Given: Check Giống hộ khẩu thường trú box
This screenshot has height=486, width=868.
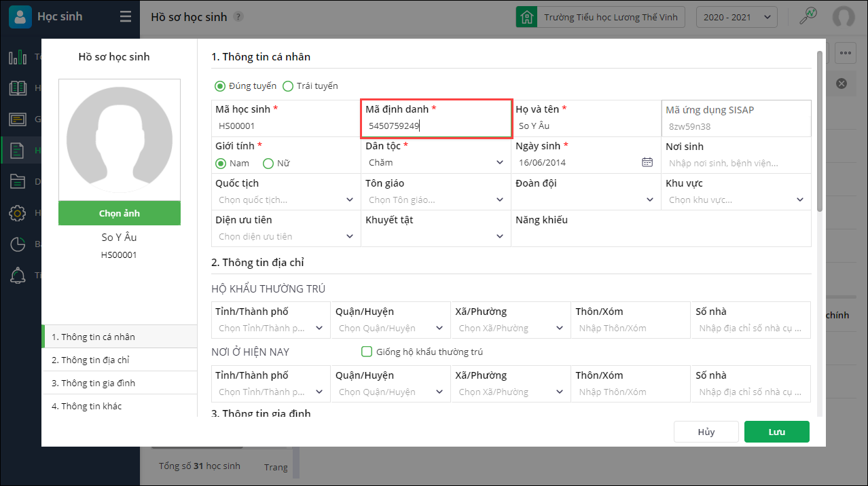Looking at the screenshot, I should [x=367, y=352].
